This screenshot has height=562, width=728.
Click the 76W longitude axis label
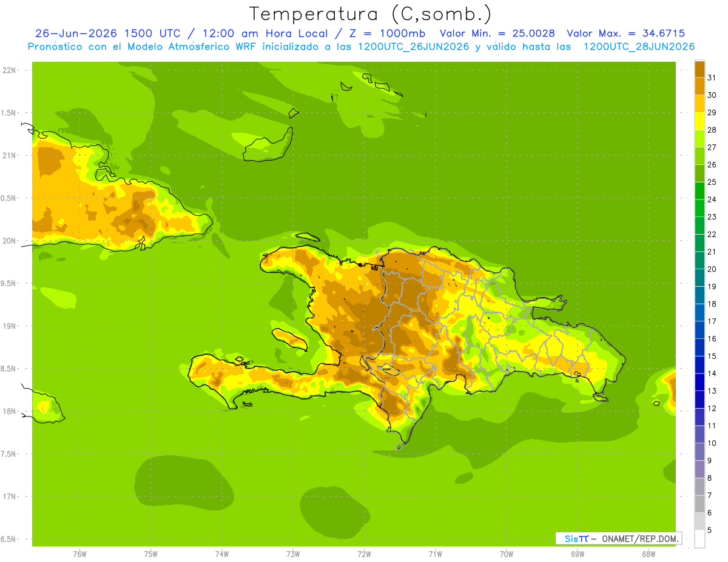click(79, 554)
